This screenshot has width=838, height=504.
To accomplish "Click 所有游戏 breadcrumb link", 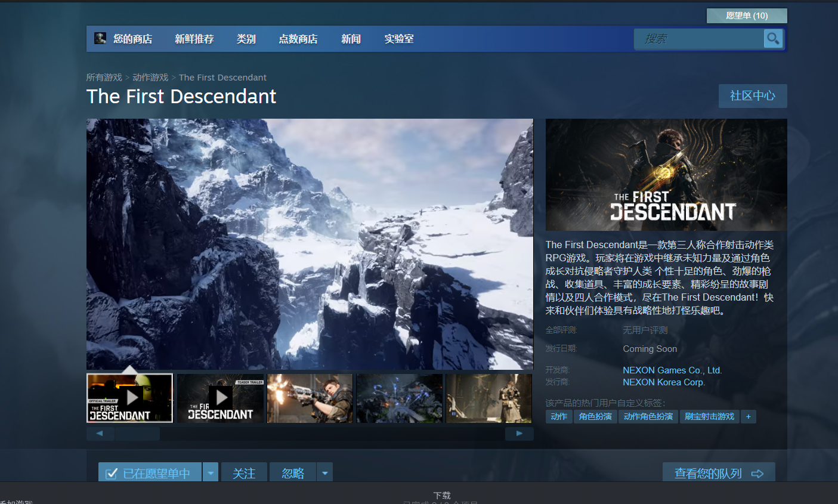I will pos(104,78).
